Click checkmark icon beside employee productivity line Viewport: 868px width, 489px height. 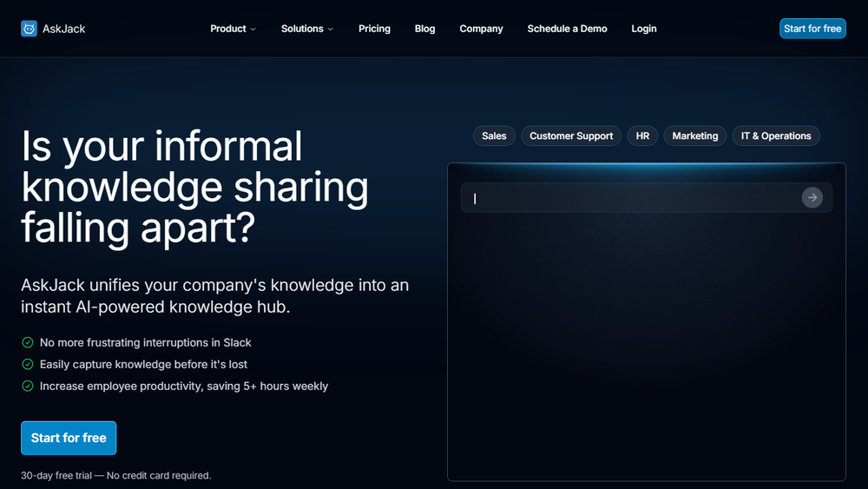click(x=27, y=386)
